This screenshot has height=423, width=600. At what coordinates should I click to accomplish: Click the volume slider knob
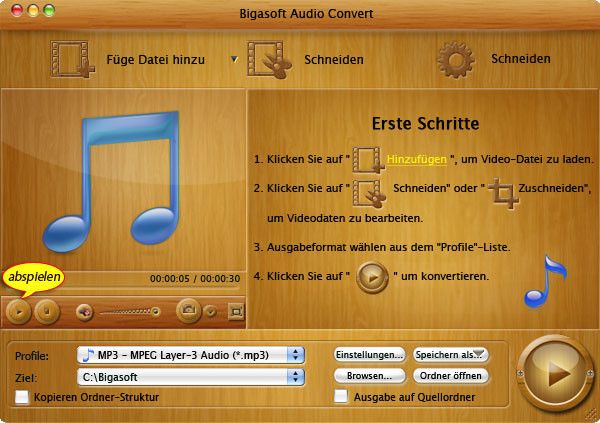(155, 311)
